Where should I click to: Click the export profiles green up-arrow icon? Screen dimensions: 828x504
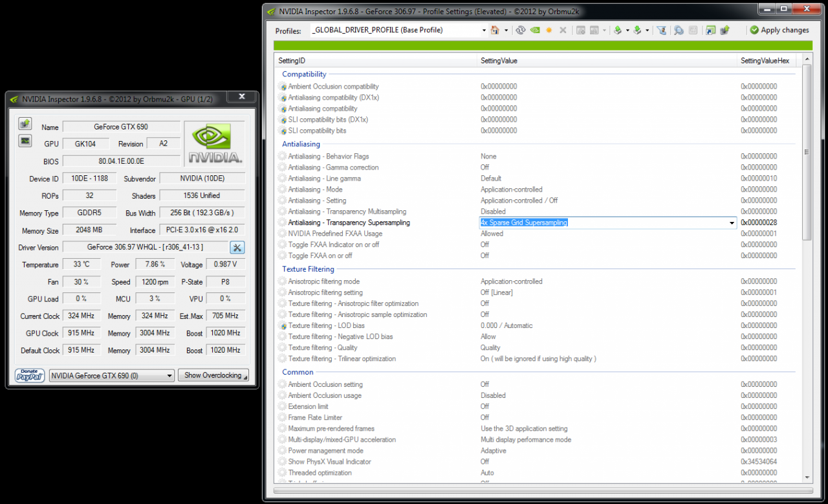click(x=618, y=30)
